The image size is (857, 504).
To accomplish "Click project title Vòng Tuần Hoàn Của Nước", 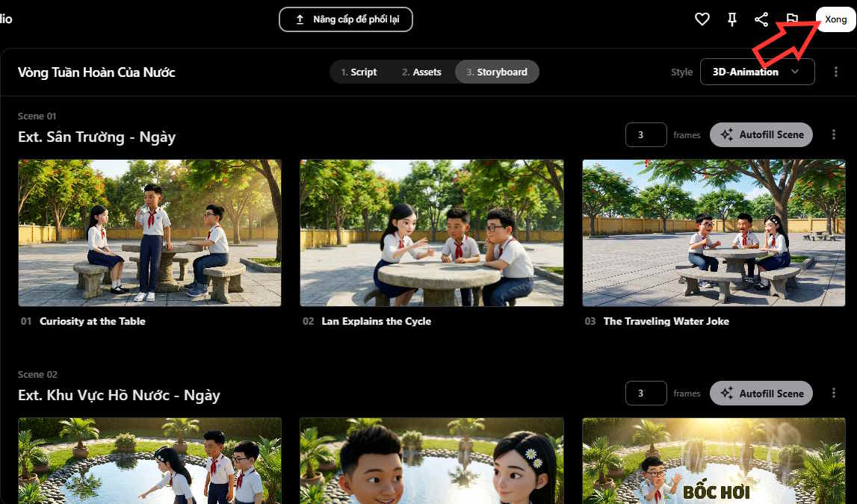I will tap(96, 72).
